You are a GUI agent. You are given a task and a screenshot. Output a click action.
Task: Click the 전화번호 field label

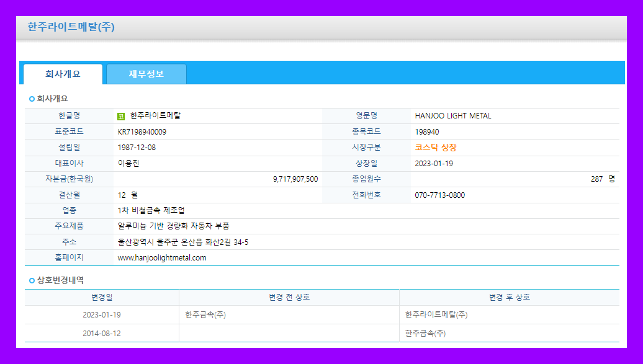click(x=366, y=195)
